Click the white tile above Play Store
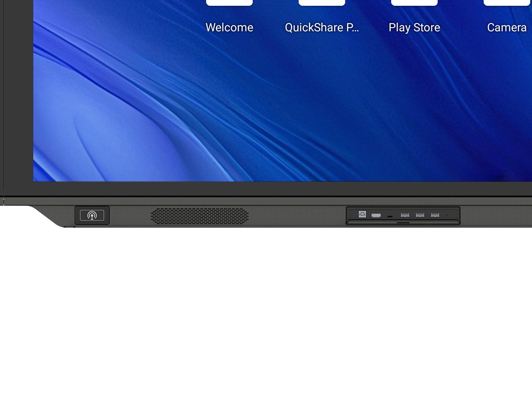 pos(414,3)
